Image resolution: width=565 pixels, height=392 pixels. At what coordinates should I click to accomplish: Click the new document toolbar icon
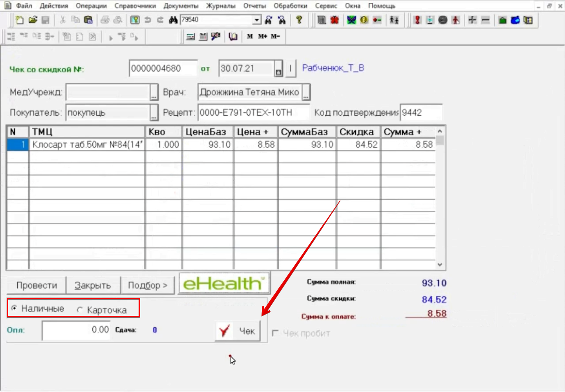click(19, 20)
